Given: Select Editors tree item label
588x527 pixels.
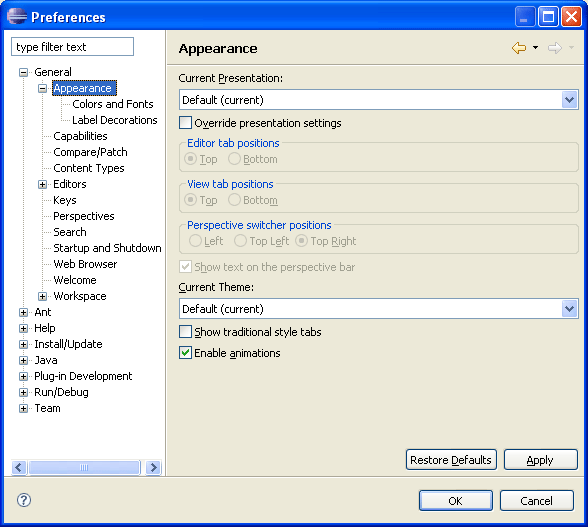Looking at the screenshot, I should (70, 184).
